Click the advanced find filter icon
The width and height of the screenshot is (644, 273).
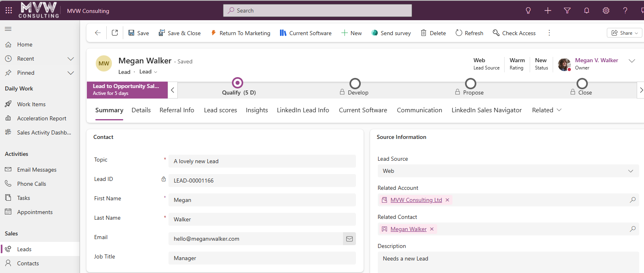pos(567,10)
